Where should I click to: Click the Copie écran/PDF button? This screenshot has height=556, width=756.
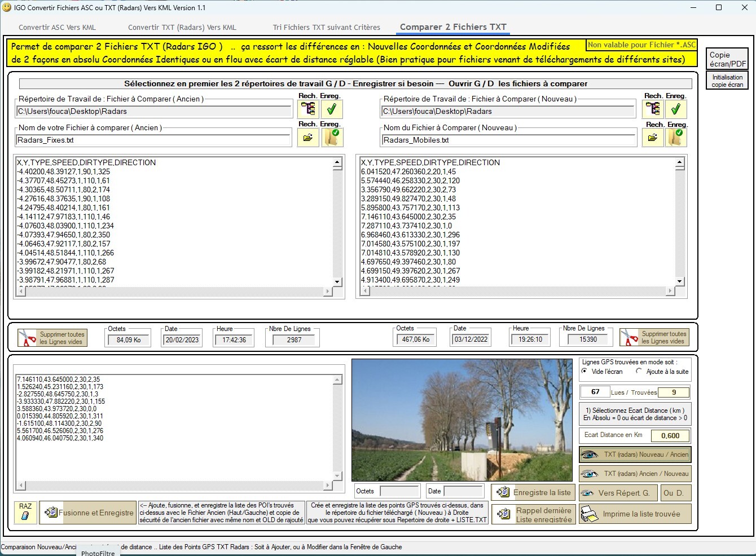coord(728,59)
